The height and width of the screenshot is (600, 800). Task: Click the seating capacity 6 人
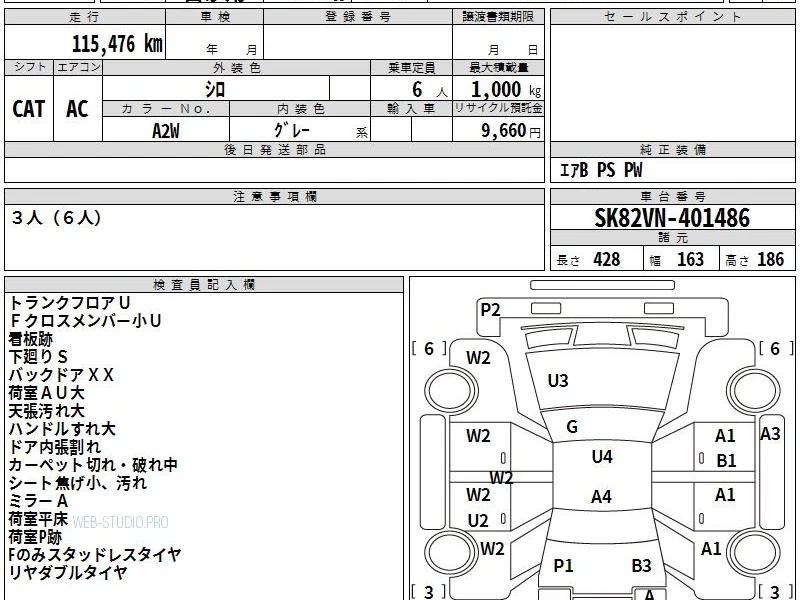coord(430,90)
